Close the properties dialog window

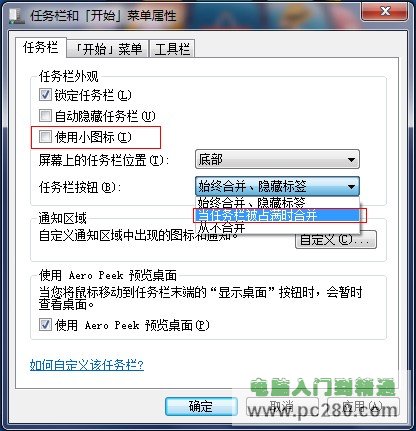coord(385,12)
